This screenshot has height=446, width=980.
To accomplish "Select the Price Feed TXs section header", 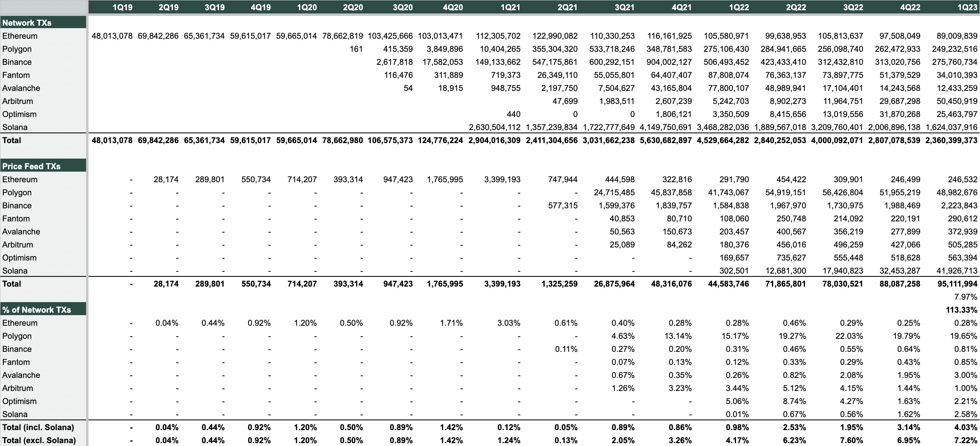I will pos(43,166).
